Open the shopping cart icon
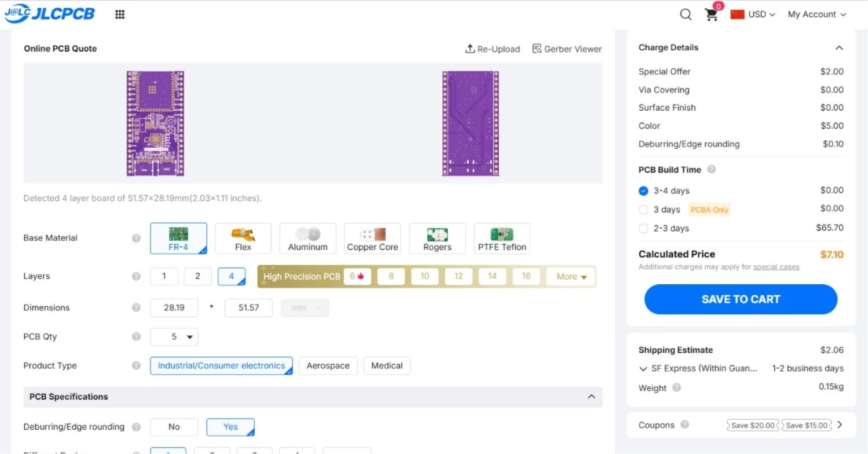Image resolution: width=868 pixels, height=454 pixels. click(x=712, y=14)
